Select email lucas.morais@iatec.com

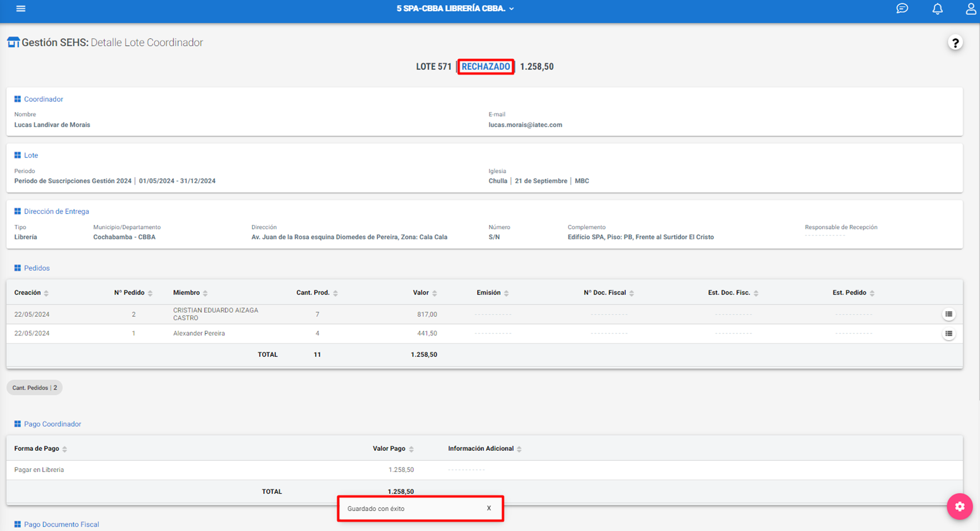525,125
